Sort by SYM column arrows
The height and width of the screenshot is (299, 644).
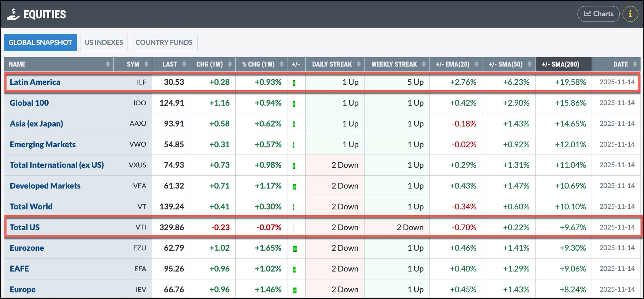tap(146, 64)
